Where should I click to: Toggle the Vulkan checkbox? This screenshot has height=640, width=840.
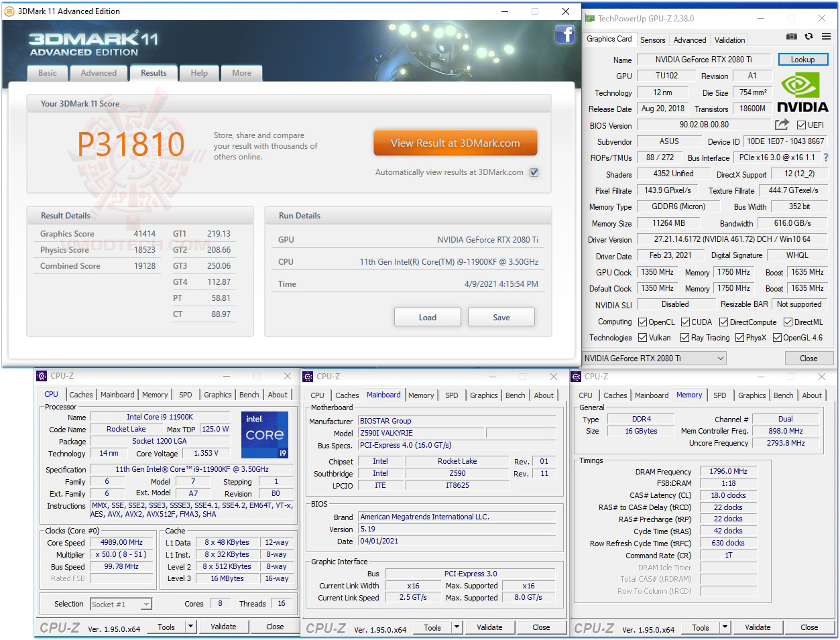coord(642,338)
